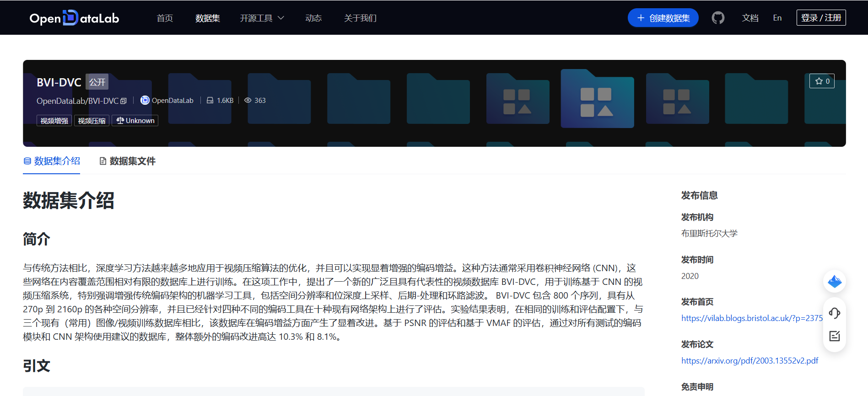Open 关于我们 navigation item
Image resolution: width=868 pixels, height=396 pixels.
coord(361,18)
